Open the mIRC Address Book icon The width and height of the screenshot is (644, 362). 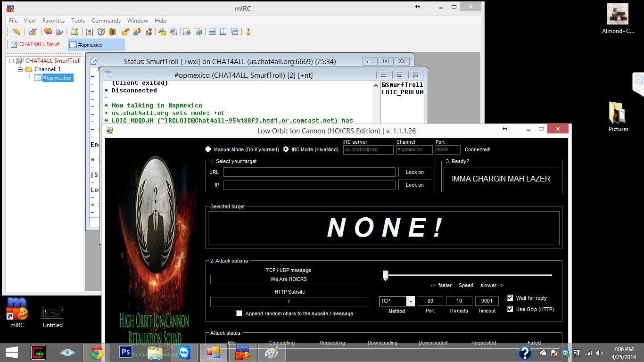tap(90, 32)
